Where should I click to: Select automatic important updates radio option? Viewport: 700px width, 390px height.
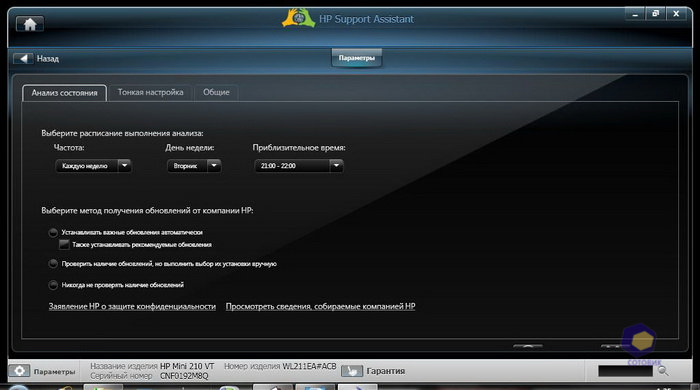(53, 232)
